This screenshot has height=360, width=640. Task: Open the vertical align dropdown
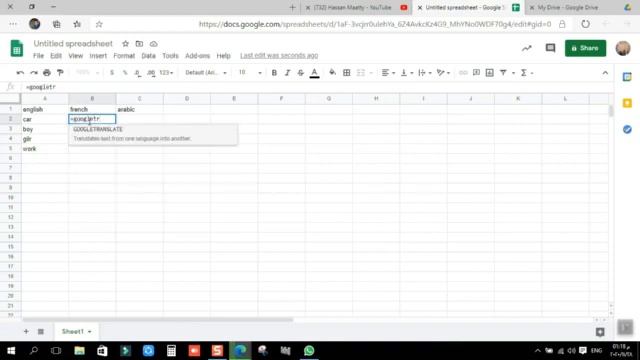click(407, 73)
